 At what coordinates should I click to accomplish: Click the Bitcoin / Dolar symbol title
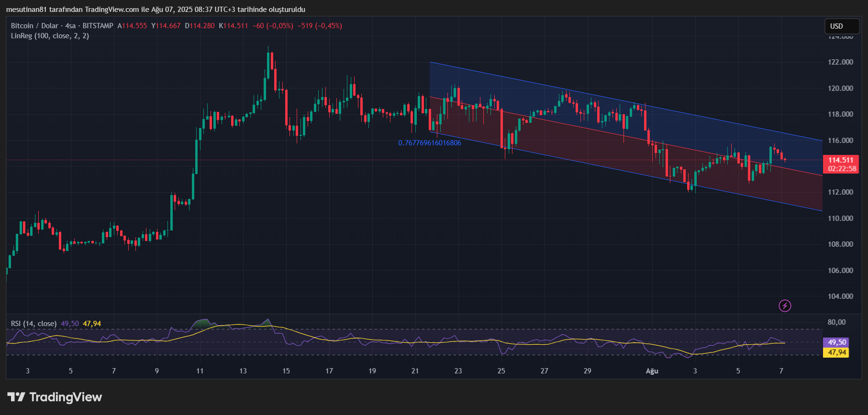coord(34,26)
